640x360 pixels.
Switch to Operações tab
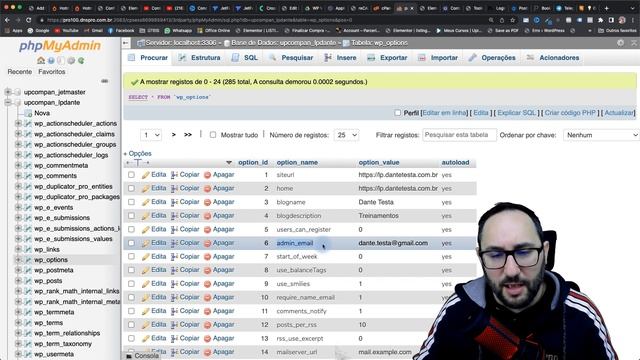[x=492, y=58]
